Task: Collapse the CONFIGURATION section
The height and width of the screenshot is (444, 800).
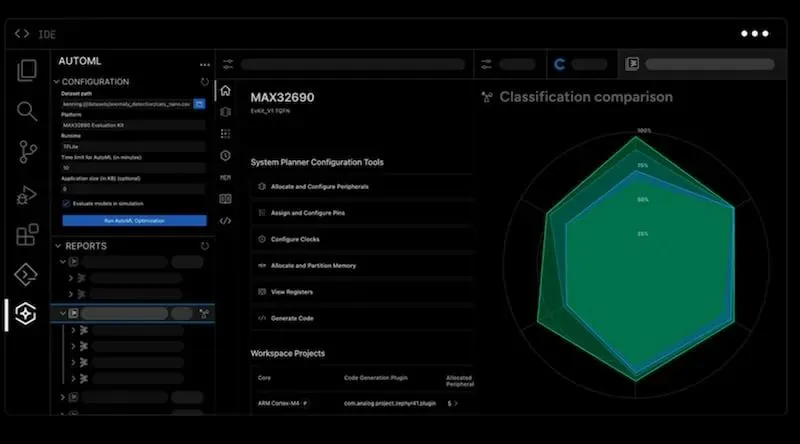Action: [x=57, y=82]
